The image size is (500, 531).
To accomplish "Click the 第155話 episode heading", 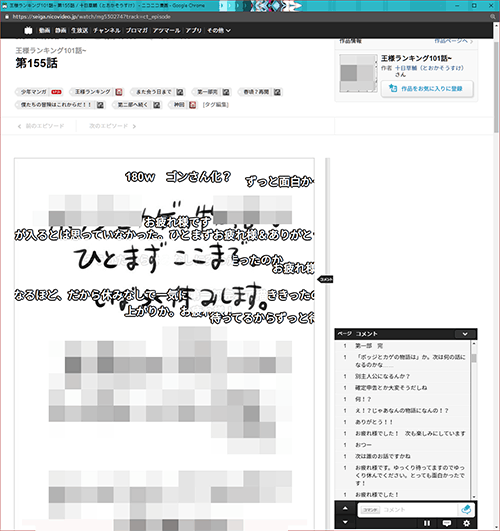I will 37,63.
